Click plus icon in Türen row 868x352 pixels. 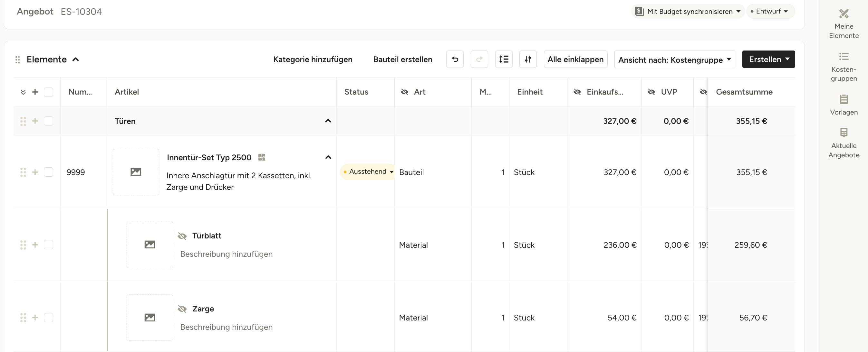pyautogui.click(x=35, y=121)
